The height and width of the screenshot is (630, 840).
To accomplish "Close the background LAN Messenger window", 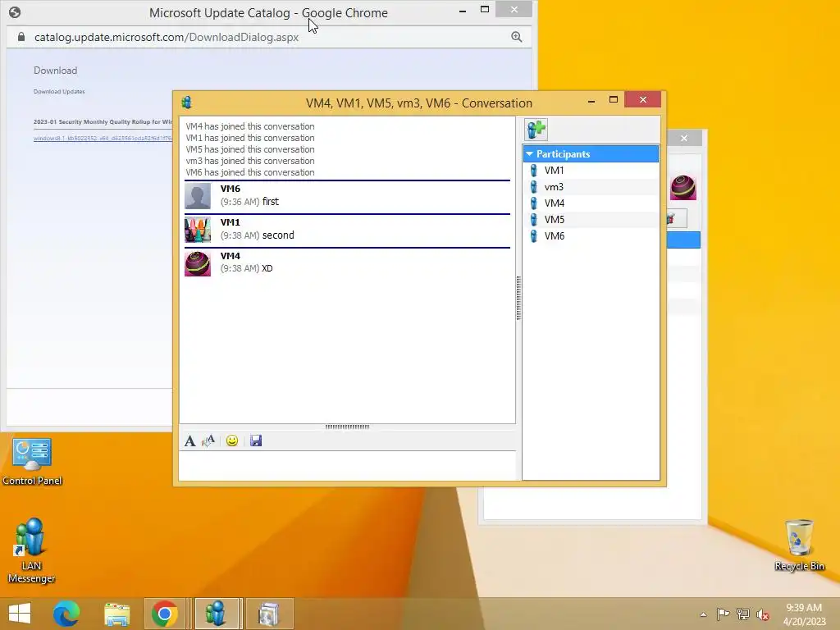I will (x=684, y=138).
